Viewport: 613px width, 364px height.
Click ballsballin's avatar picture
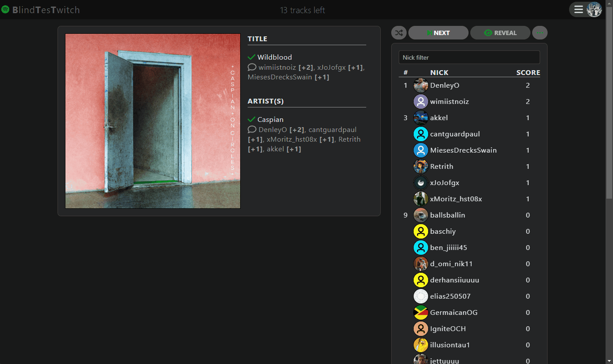(x=421, y=215)
